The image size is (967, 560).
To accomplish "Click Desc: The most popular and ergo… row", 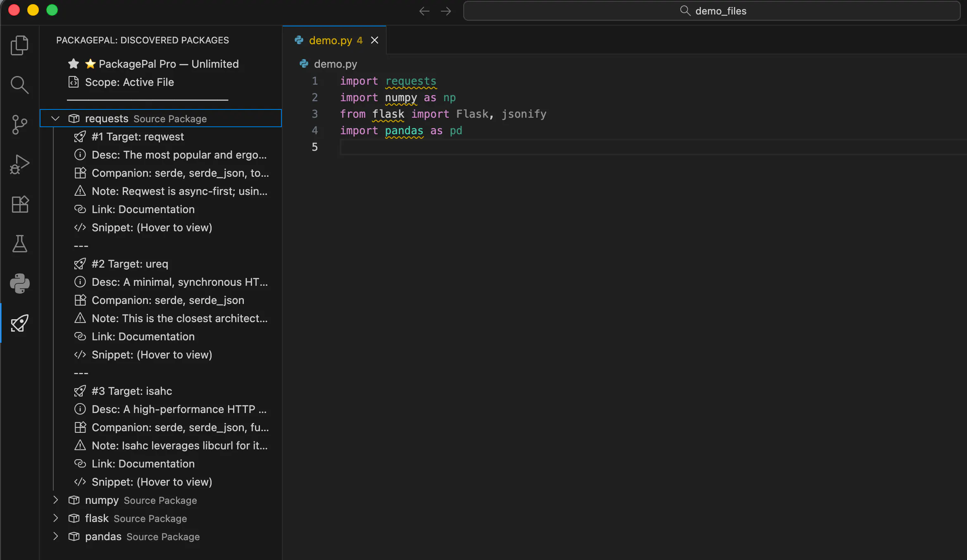I will [161, 155].
